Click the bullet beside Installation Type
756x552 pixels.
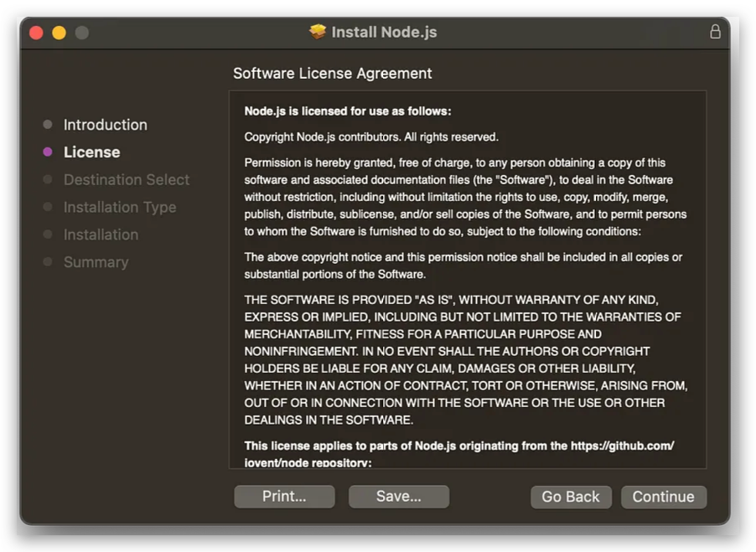point(48,207)
